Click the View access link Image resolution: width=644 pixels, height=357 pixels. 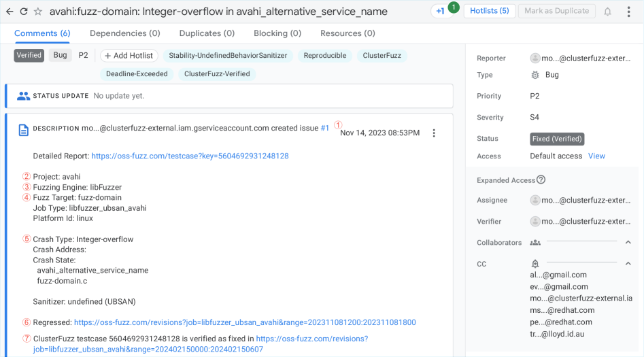596,156
